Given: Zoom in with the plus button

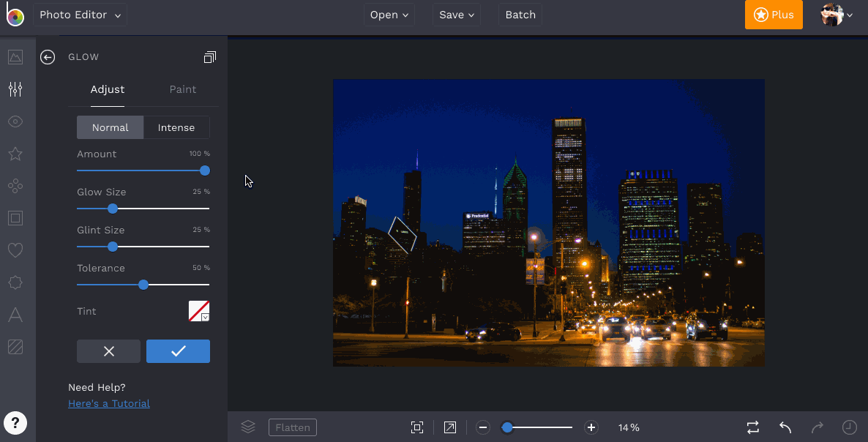Looking at the screenshot, I should click(x=591, y=427).
